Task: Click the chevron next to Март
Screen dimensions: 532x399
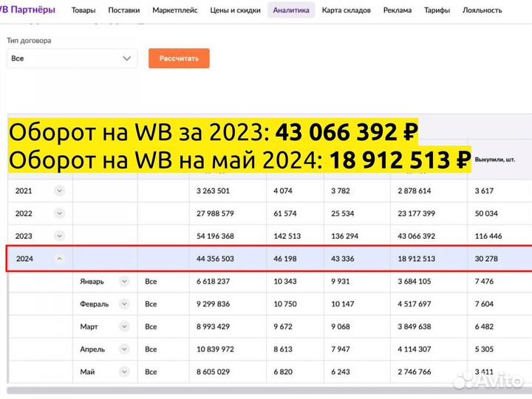Action: click(x=124, y=326)
